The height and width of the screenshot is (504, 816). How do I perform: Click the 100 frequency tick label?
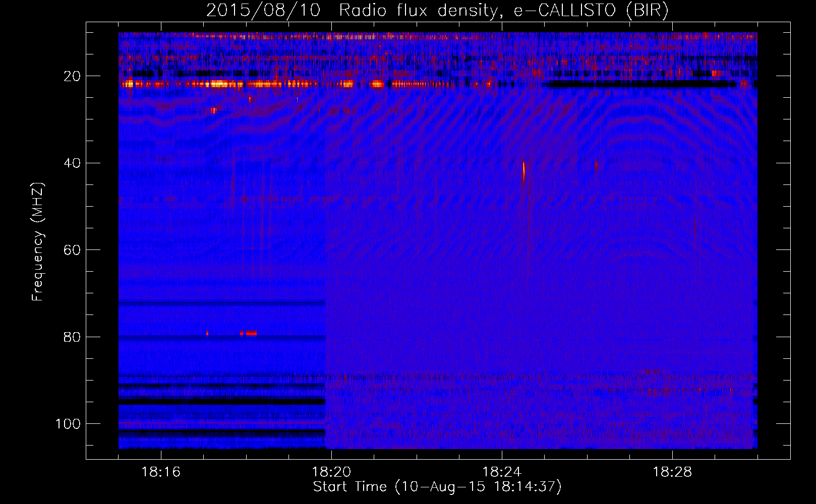68,424
